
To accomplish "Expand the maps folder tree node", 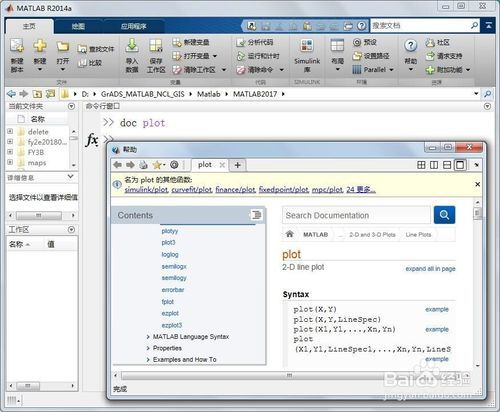I will (x=10, y=162).
